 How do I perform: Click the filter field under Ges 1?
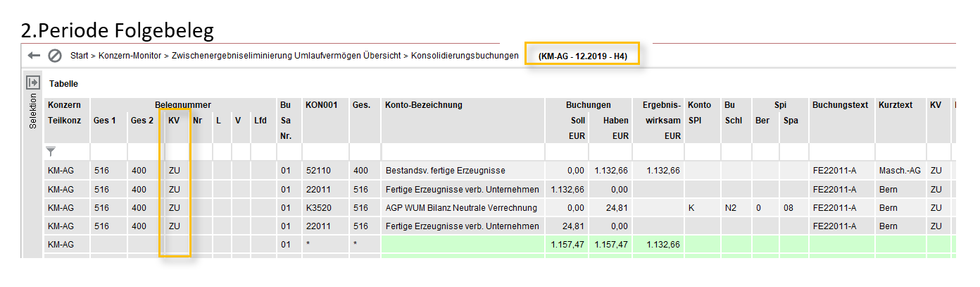pos(108,152)
